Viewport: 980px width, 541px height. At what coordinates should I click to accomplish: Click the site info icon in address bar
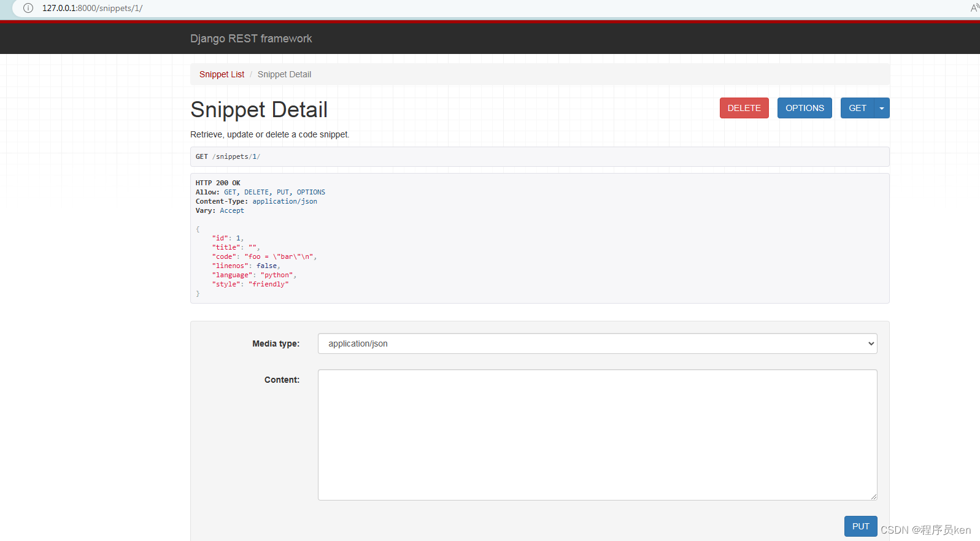coord(28,8)
